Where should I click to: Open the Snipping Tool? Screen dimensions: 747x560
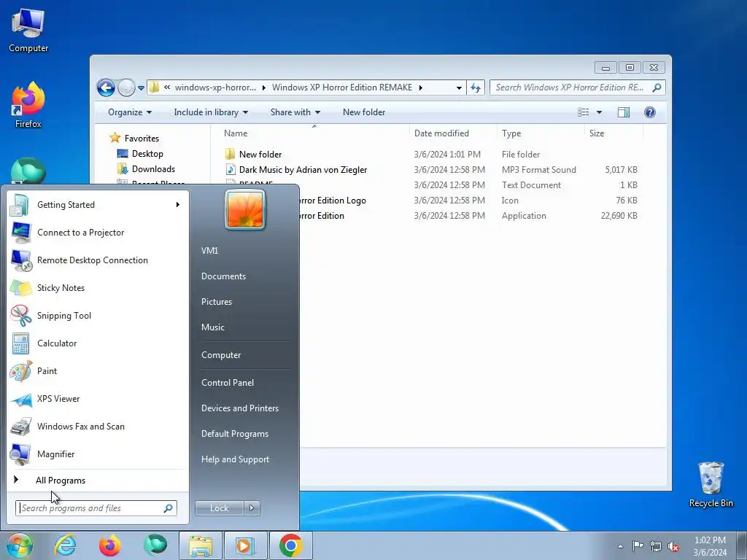click(98, 315)
